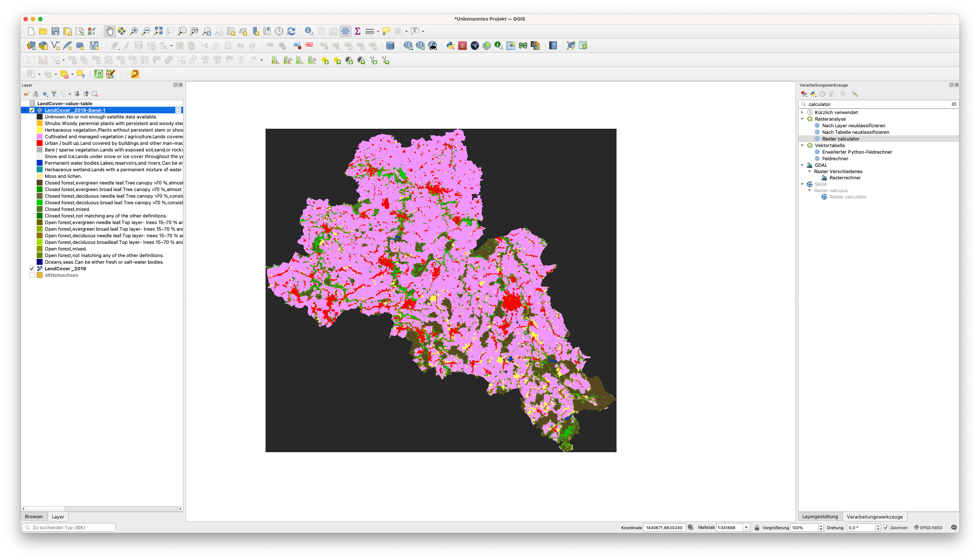Select the Feldrechner tool
This screenshot has width=980, height=560.
835,158
